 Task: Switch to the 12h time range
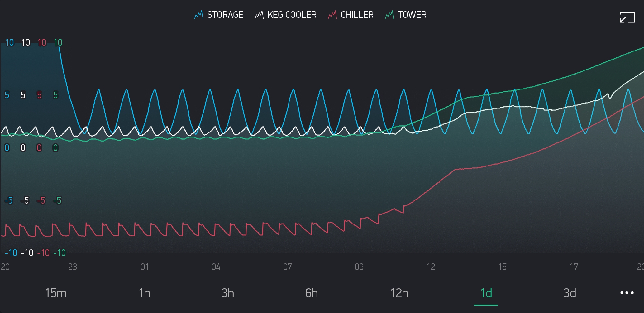click(399, 293)
